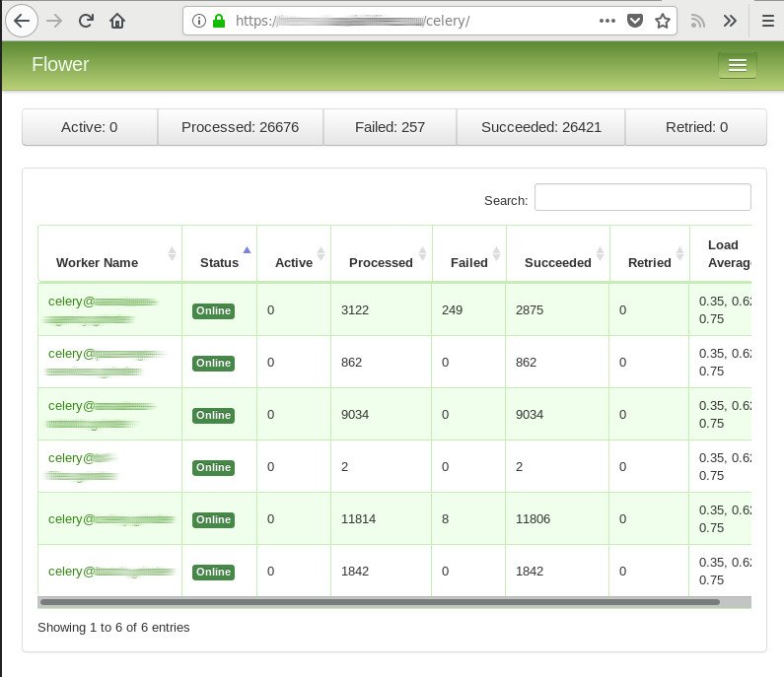Open celery worker with 9034 processed tasks
This screenshot has width=784, height=677.
[x=102, y=415]
